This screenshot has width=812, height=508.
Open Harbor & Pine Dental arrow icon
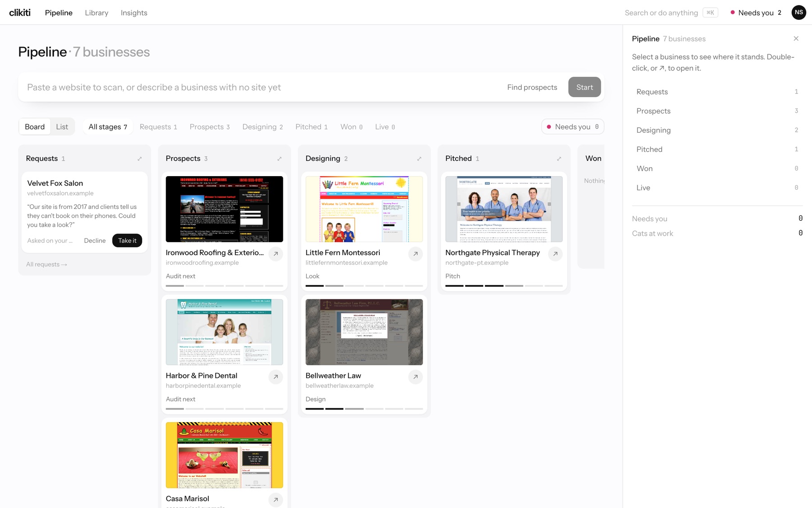pyautogui.click(x=276, y=377)
